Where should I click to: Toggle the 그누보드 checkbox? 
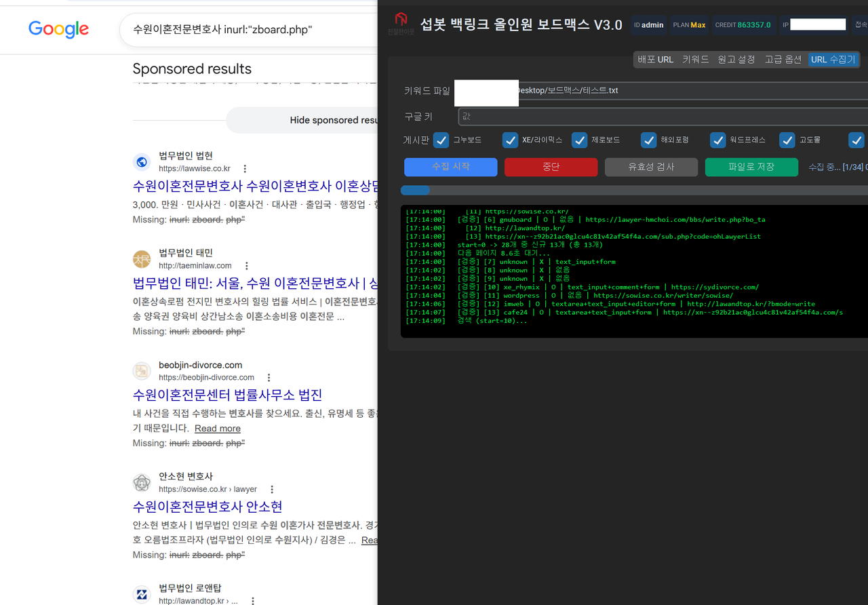click(441, 140)
